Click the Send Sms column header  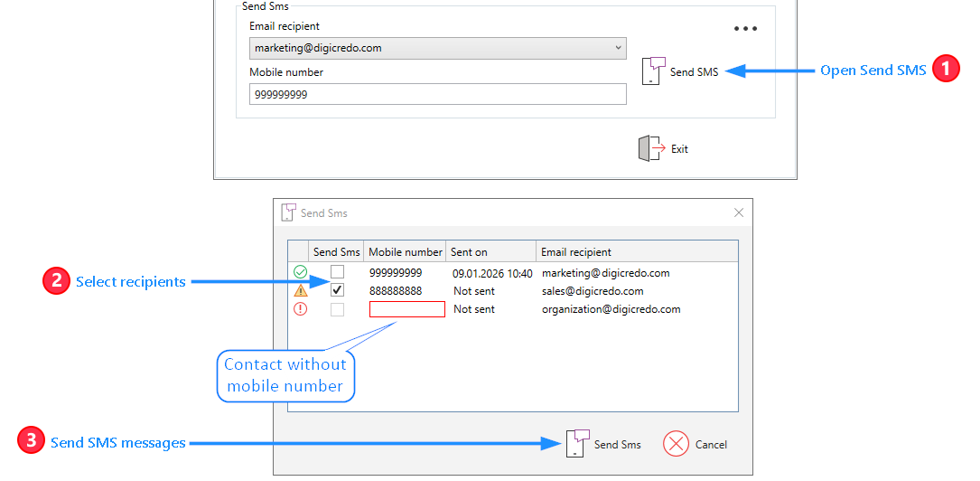click(x=336, y=252)
